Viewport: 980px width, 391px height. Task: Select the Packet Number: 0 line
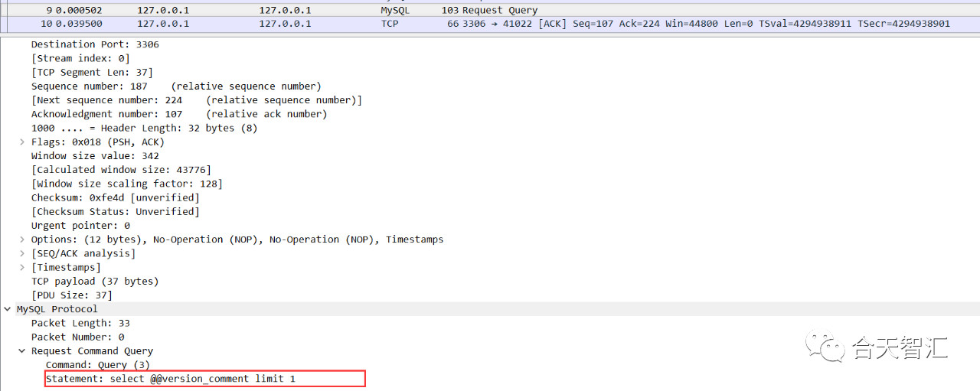click(x=77, y=337)
